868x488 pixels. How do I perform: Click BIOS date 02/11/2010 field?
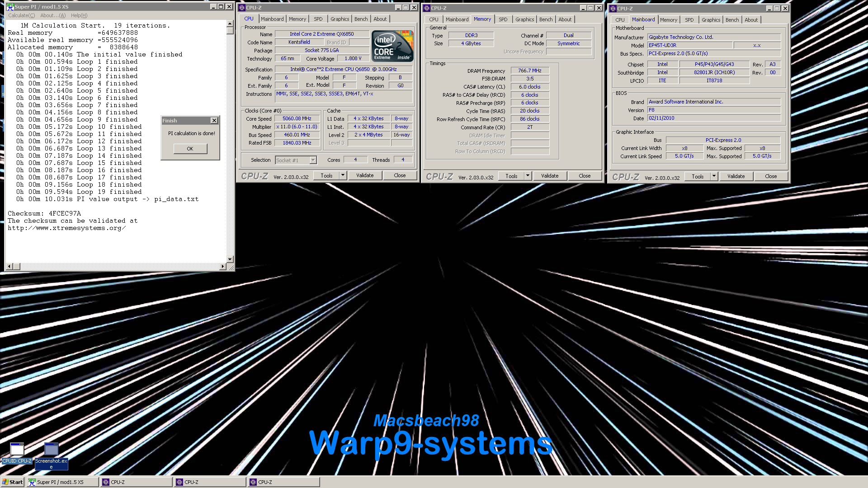pyautogui.click(x=714, y=118)
